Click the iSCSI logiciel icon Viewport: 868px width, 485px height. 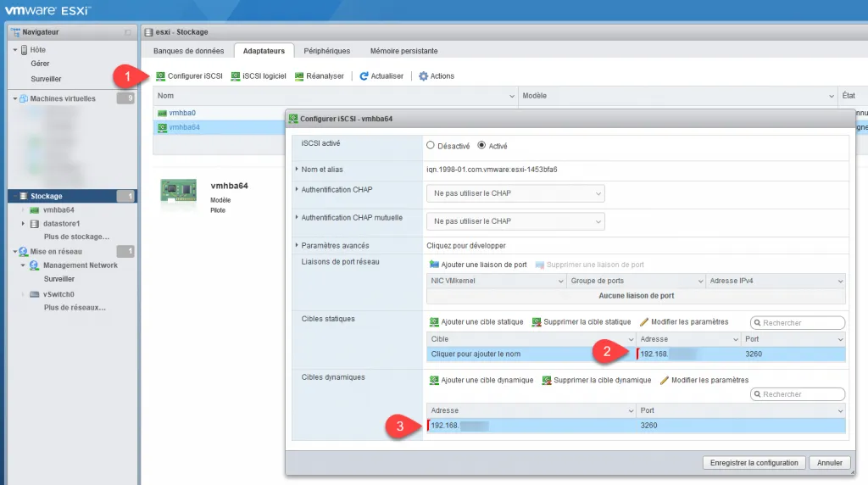click(236, 76)
